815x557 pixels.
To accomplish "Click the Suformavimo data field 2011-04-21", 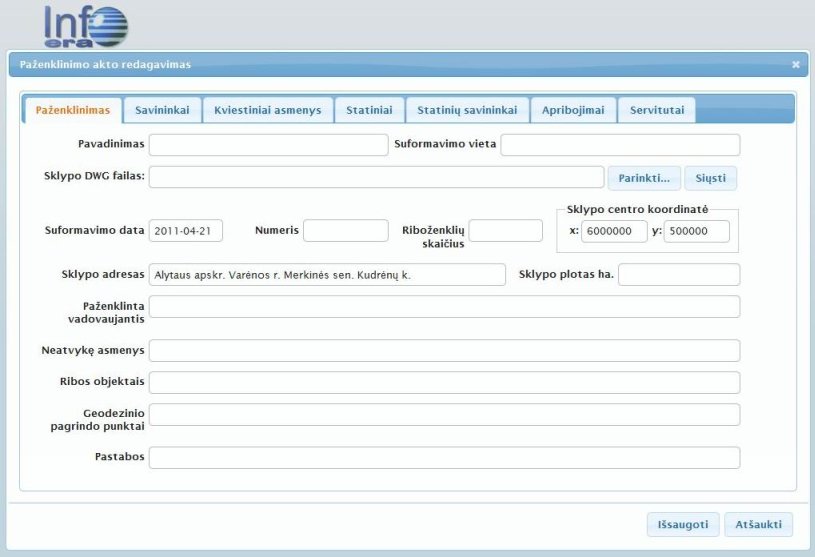I will (186, 231).
